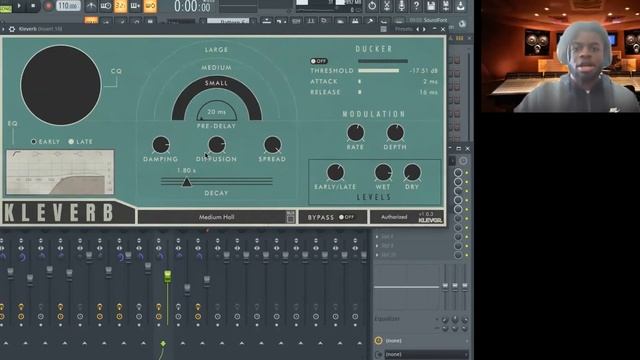Click the large black CQ circle display

pos(61,85)
